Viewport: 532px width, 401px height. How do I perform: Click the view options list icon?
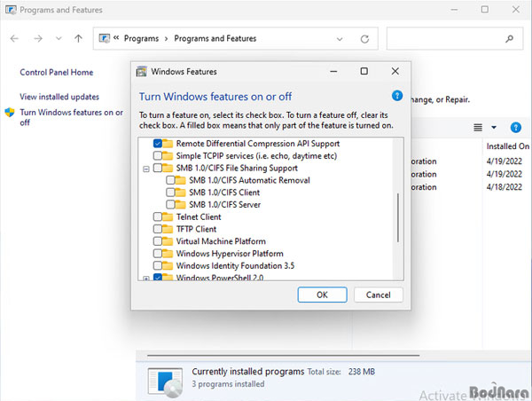tap(478, 128)
